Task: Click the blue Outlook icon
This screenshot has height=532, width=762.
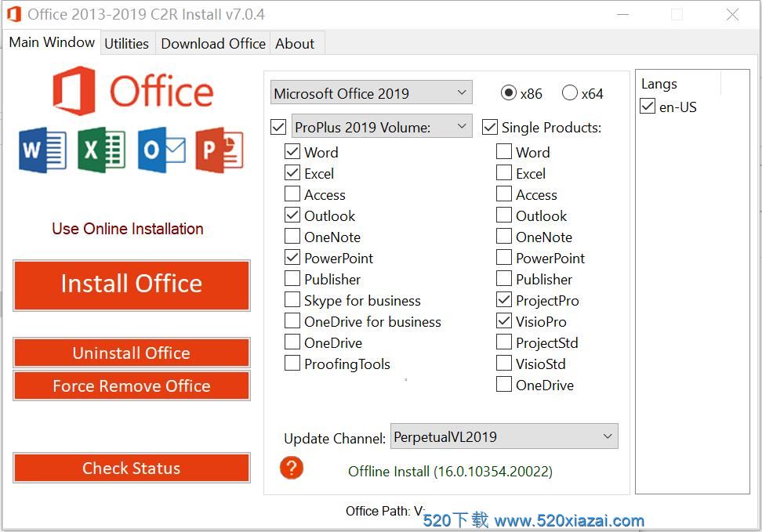Action: [x=161, y=149]
